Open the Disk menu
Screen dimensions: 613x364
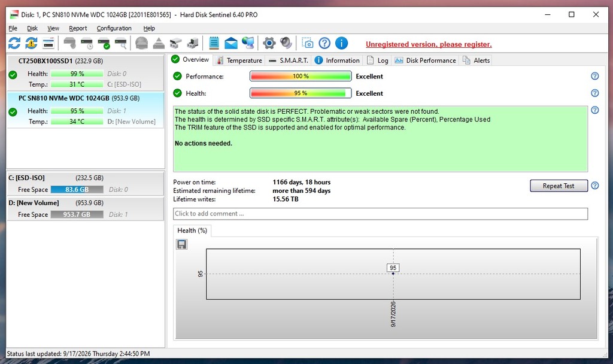click(32, 28)
